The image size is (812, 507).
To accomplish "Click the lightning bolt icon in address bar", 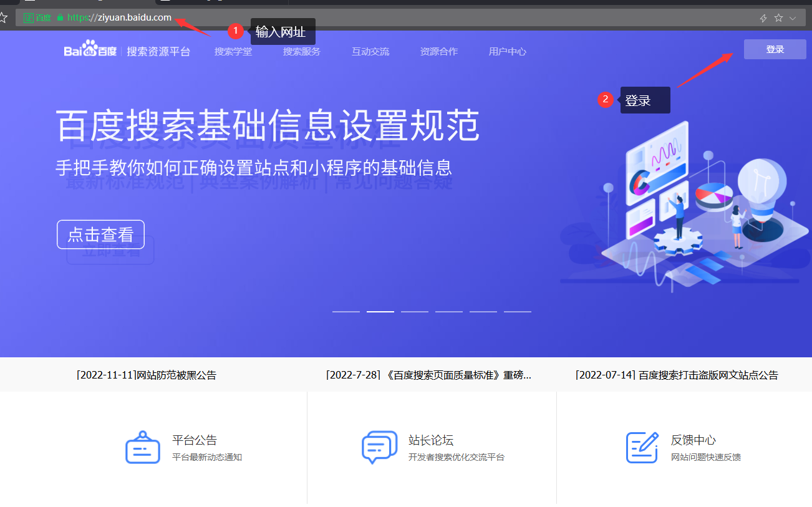I will pos(763,18).
